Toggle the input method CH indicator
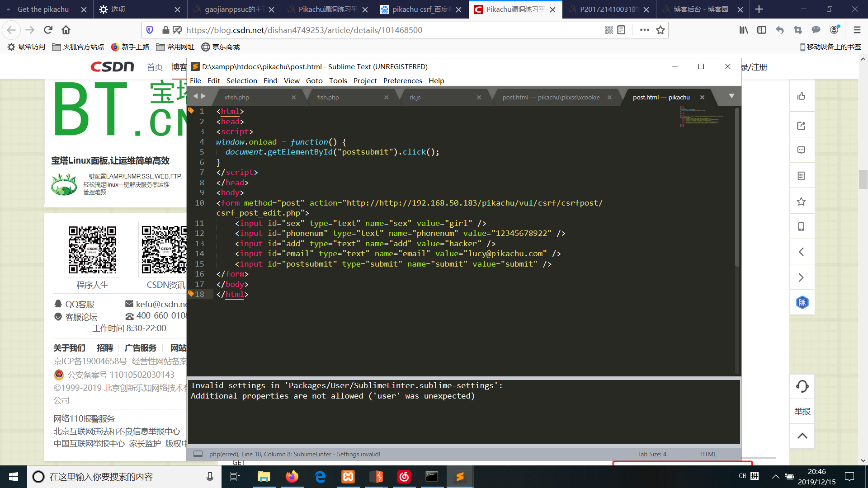868x488 pixels. coord(742,476)
